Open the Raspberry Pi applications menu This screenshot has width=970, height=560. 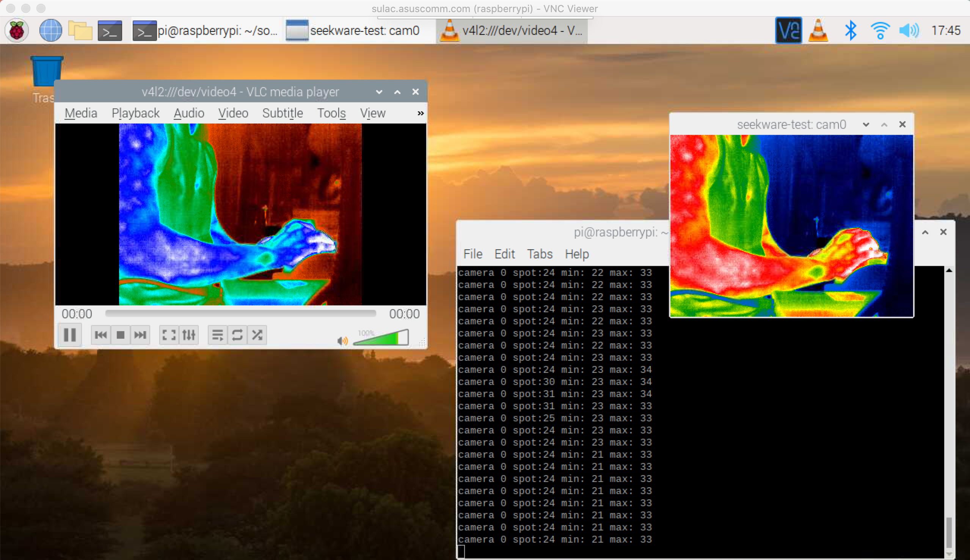click(17, 30)
